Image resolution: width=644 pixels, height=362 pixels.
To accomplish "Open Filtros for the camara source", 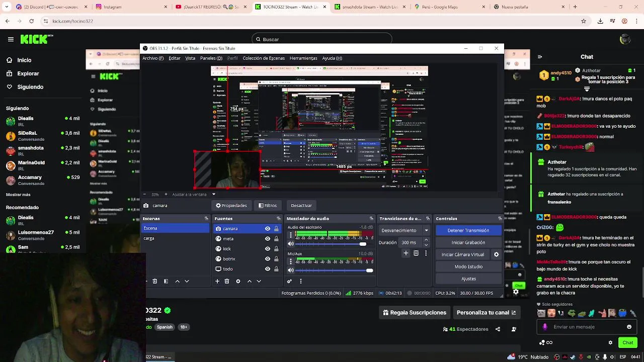I will click(x=268, y=206).
